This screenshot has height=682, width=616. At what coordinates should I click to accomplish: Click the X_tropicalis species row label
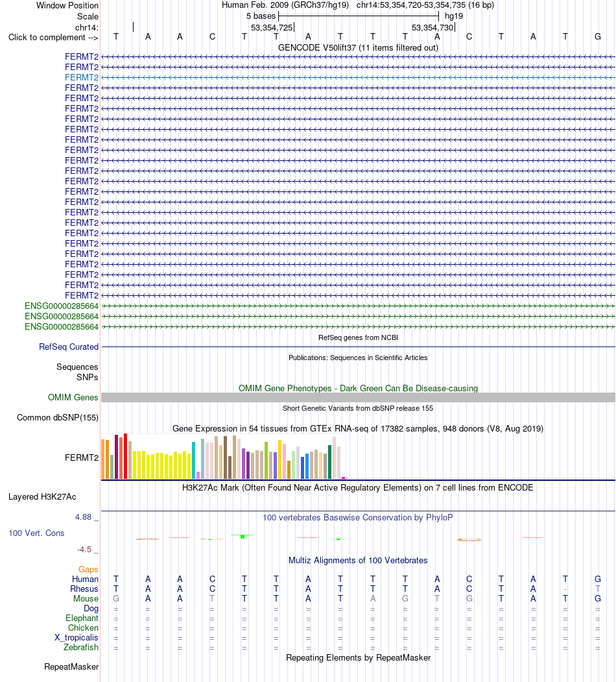click(x=77, y=637)
